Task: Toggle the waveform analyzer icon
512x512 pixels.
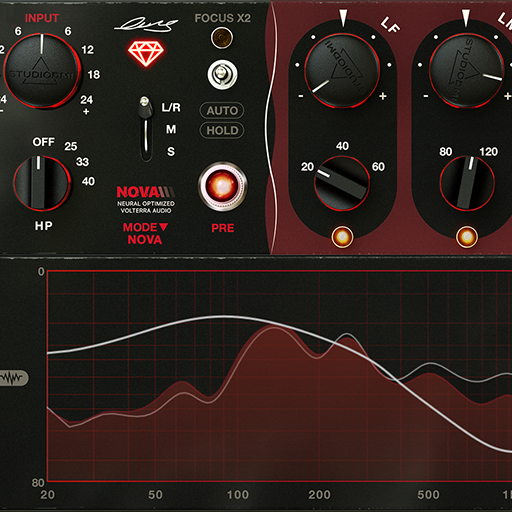Action: point(13,378)
